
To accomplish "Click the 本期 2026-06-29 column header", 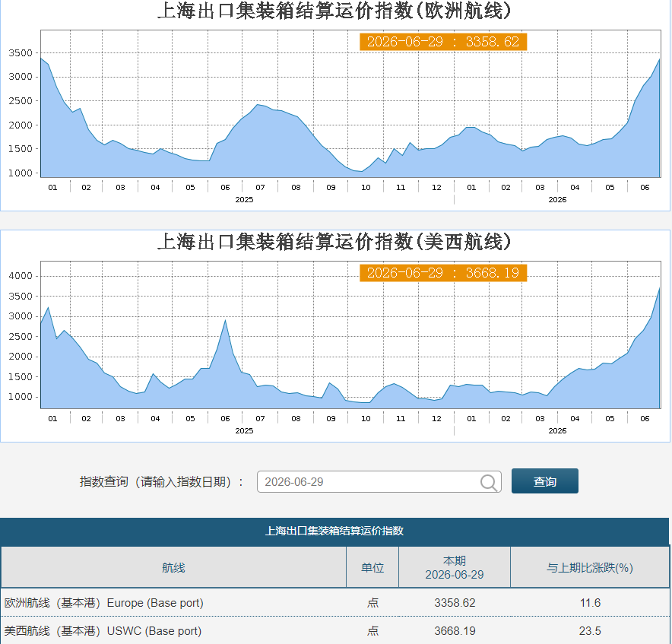I will pos(455,568).
